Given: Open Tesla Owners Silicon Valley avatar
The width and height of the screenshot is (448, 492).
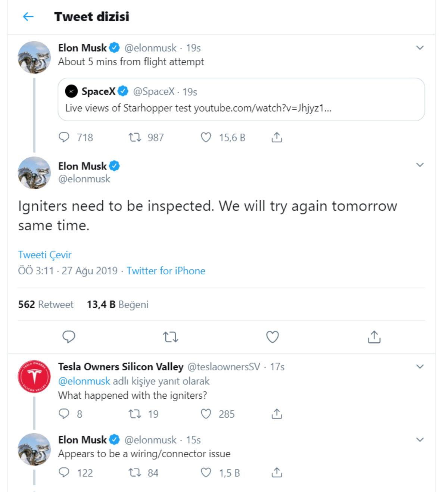Looking at the screenshot, I should point(34,376).
